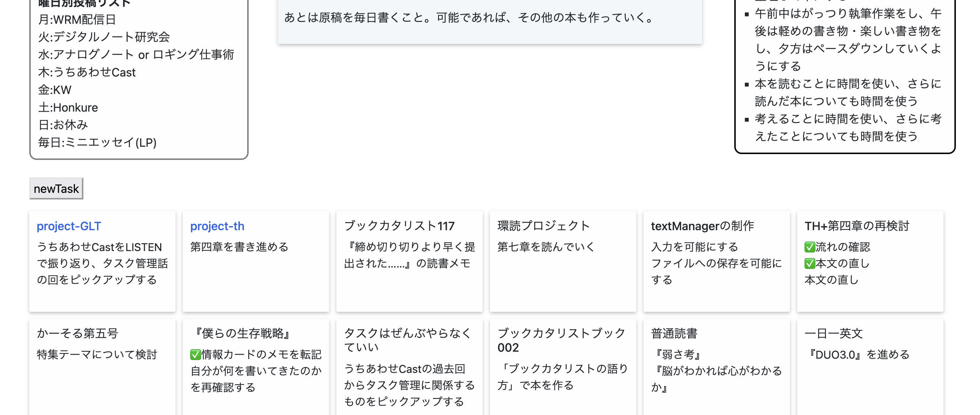The width and height of the screenshot is (980, 415).
Task: Open the タスクはぜんぶやらなくていい card title
Action: pyautogui.click(x=407, y=340)
